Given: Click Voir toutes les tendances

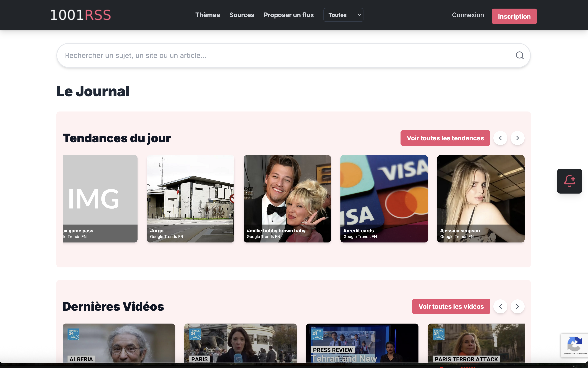Looking at the screenshot, I should (445, 138).
